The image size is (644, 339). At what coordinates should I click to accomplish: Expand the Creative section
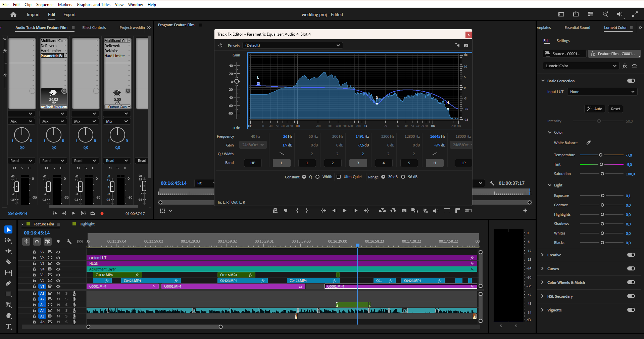(542, 255)
